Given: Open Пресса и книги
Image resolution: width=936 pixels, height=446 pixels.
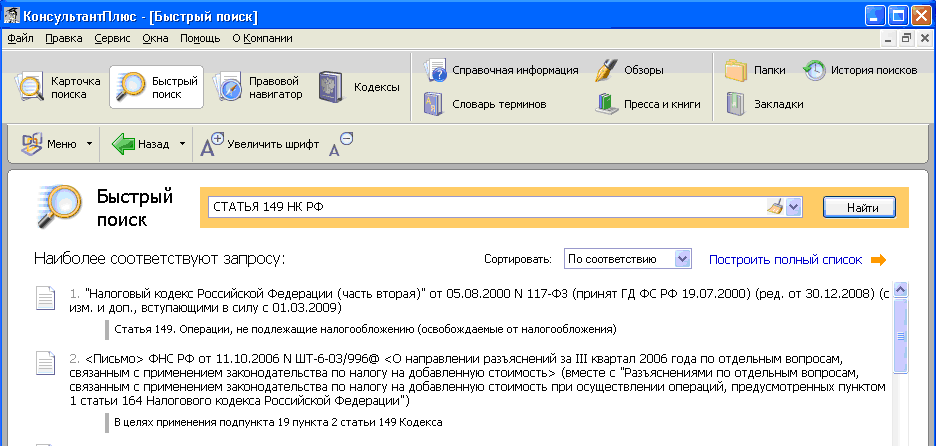Looking at the screenshot, I should 648,104.
